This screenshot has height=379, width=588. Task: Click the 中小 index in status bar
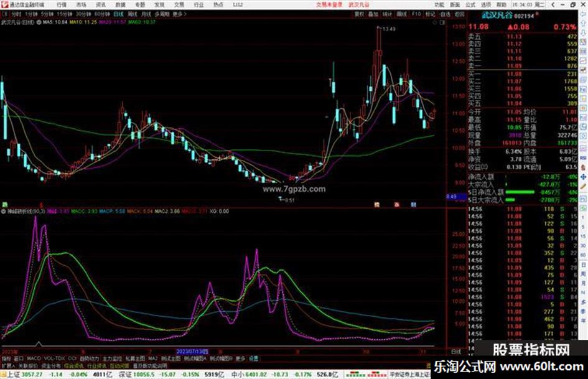(237, 375)
